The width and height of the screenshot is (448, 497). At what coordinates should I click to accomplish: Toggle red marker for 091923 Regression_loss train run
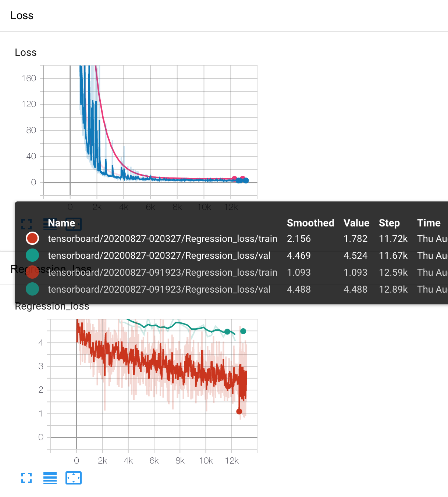point(32,272)
